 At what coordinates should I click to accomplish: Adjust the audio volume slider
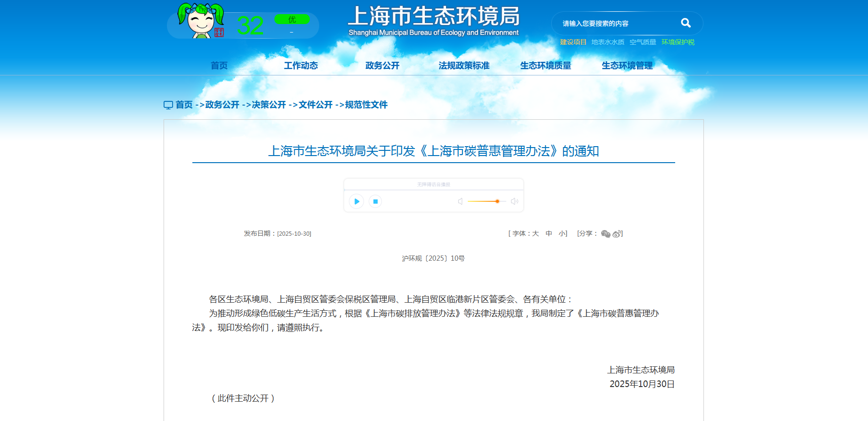(497, 201)
